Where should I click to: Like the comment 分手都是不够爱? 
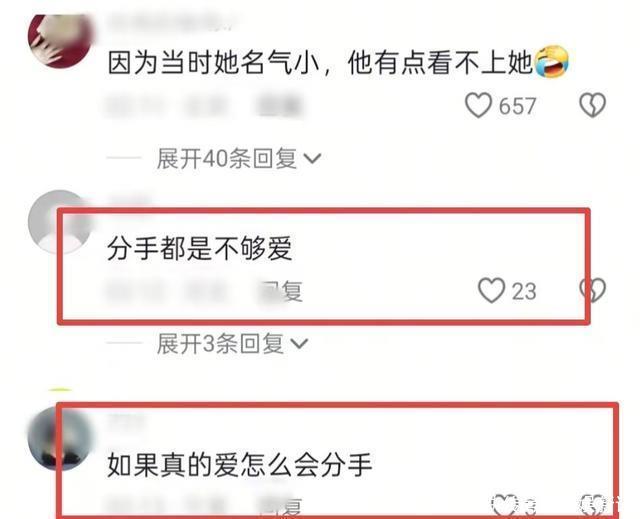(x=491, y=291)
